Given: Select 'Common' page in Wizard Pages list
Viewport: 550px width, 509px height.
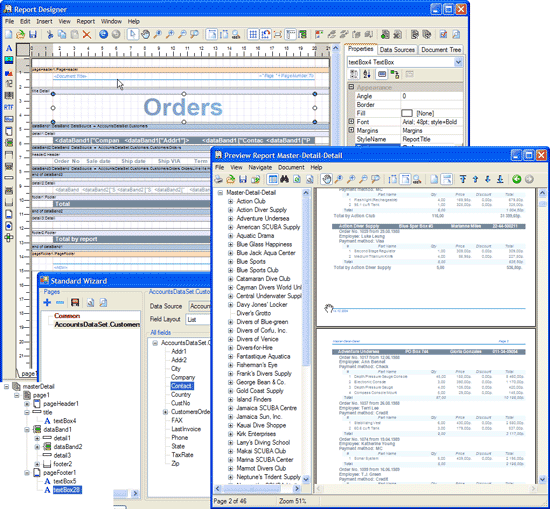Looking at the screenshot, I should click(x=67, y=316).
